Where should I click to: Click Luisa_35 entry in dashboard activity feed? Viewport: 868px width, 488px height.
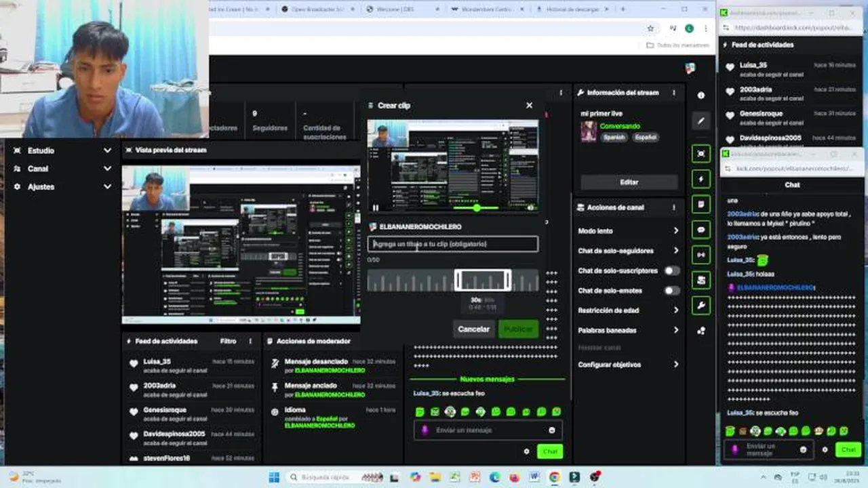(191, 366)
